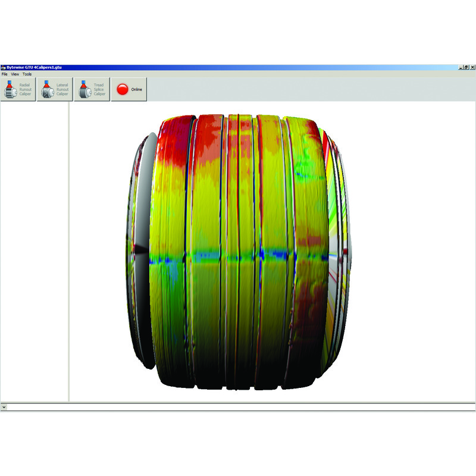
Task: Pick the blue splice band on the tread
Action: pos(238,257)
